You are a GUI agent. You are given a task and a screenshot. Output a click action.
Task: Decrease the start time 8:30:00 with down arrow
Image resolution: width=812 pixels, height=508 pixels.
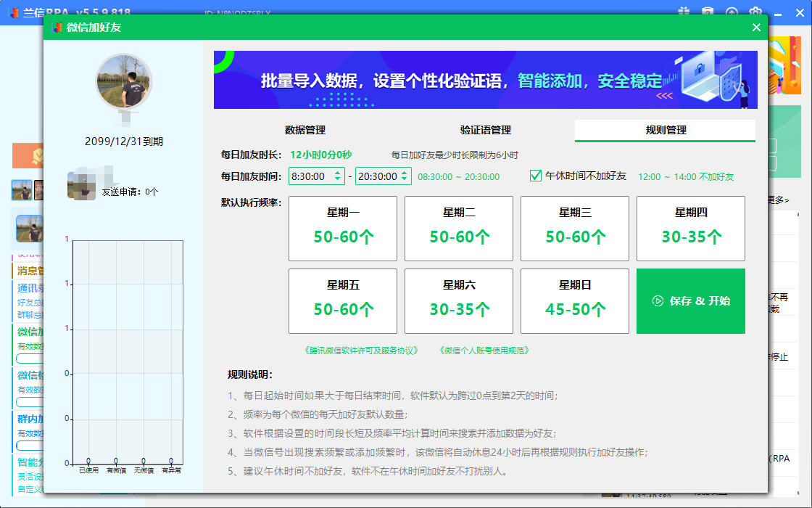(338, 179)
